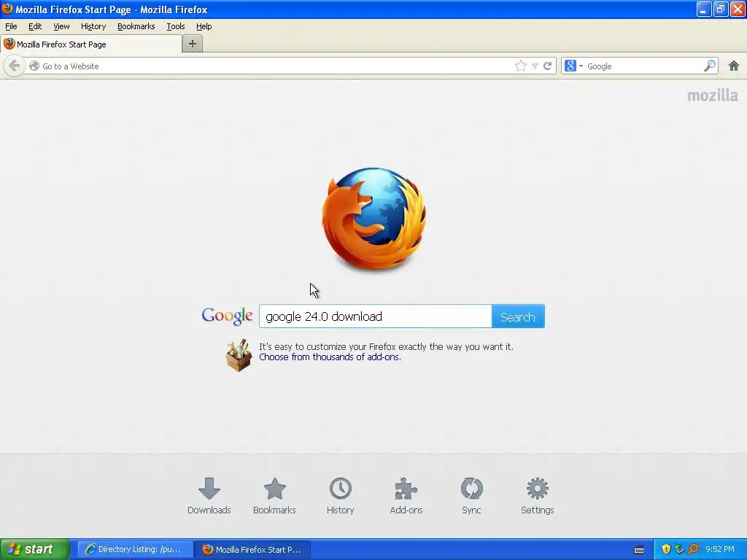
Task: Click the on-screen keyboard tray icon
Action: click(x=639, y=550)
